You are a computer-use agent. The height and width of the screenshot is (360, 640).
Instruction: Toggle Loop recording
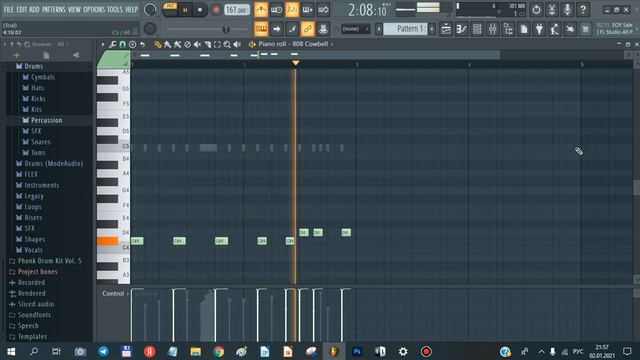[x=323, y=9]
